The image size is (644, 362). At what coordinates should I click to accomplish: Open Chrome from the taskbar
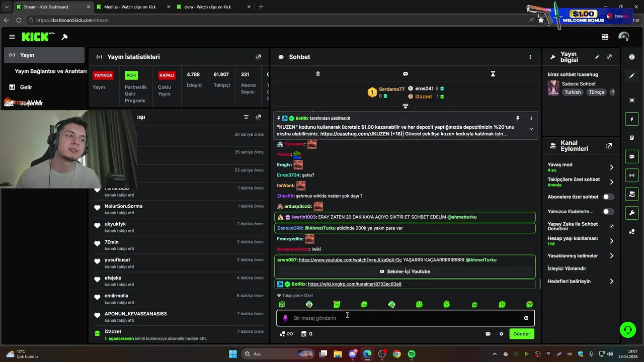click(397, 354)
